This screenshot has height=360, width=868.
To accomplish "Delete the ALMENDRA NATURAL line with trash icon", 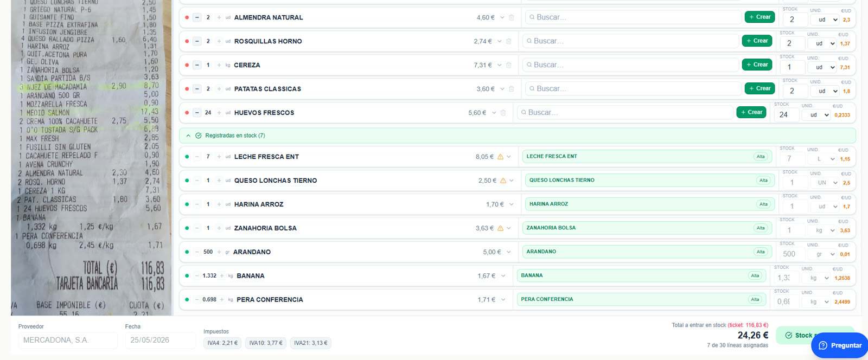I will 511,17.
